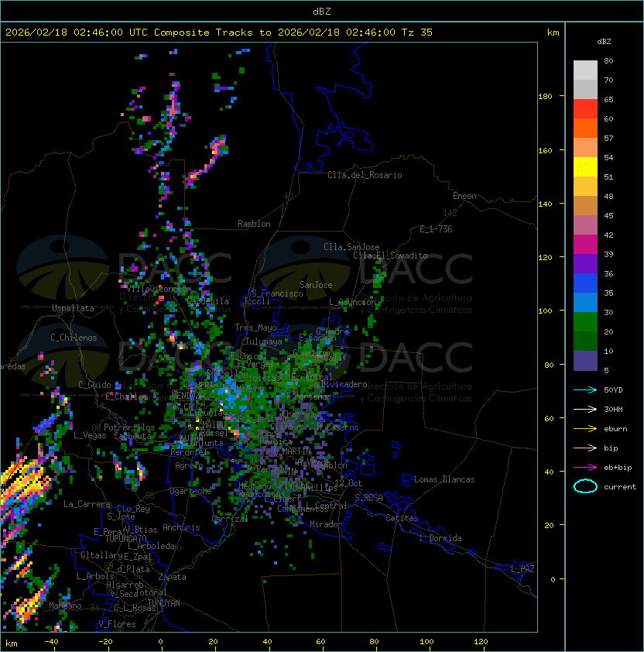
Task: Select the 'Zapata' label
Action: click(x=172, y=577)
